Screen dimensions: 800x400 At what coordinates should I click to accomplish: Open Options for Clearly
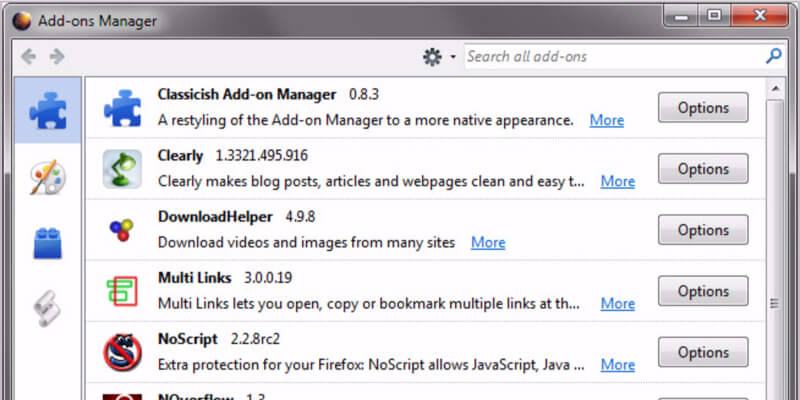703,169
